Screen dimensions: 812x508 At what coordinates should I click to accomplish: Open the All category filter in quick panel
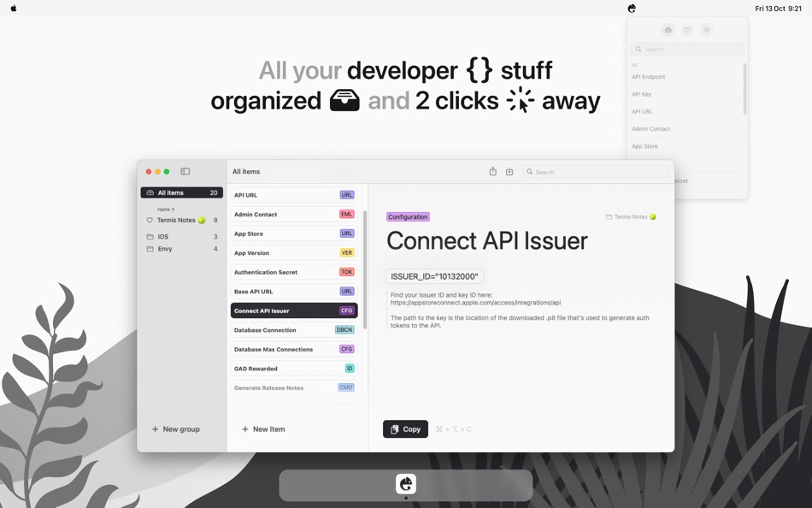point(633,64)
